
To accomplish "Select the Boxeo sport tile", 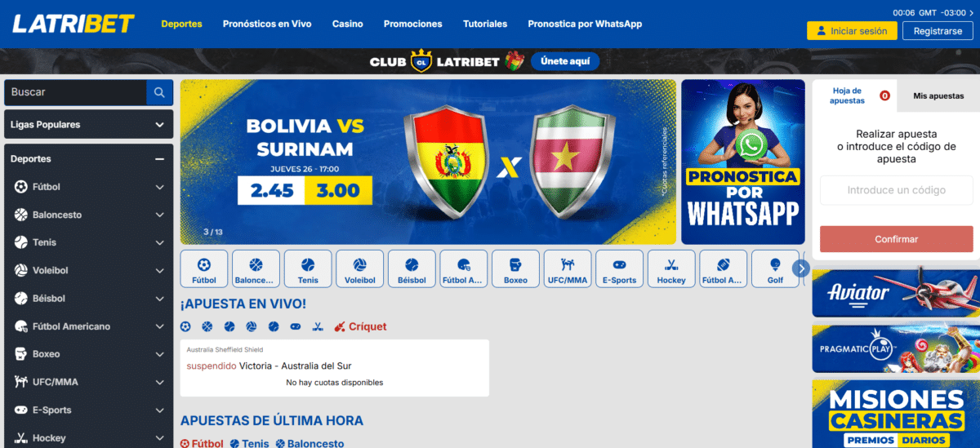I will 515,268.
